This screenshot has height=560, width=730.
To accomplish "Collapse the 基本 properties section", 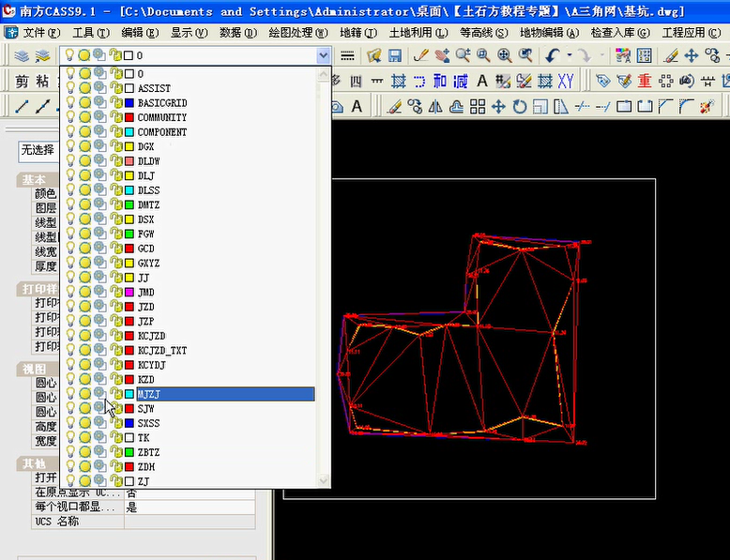I will [x=36, y=180].
